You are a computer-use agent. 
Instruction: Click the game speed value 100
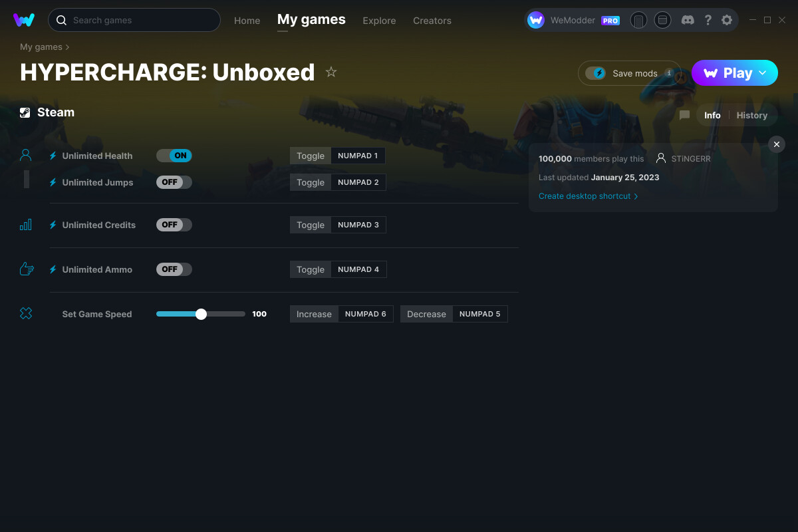(x=259, y=314)
